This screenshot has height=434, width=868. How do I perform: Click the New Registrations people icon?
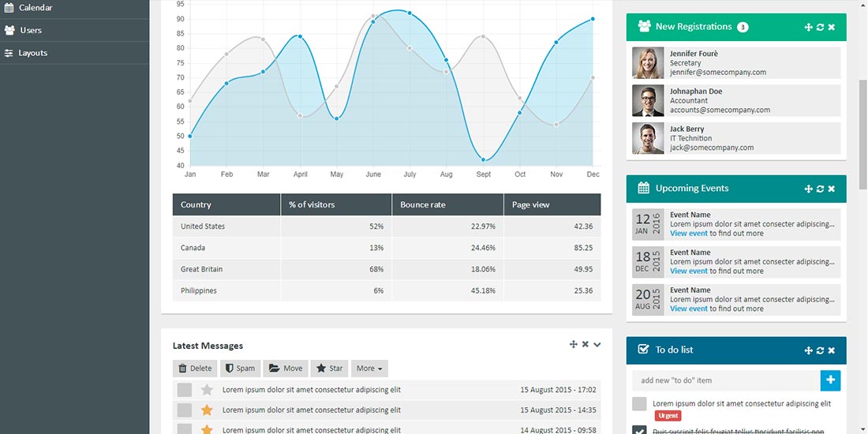[x=644, y=26]
